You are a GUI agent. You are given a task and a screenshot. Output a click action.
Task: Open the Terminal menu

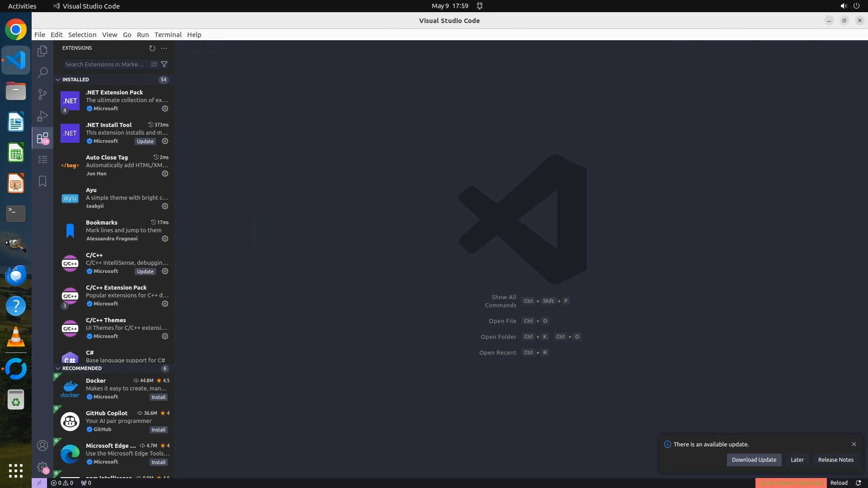pos(168,35)
